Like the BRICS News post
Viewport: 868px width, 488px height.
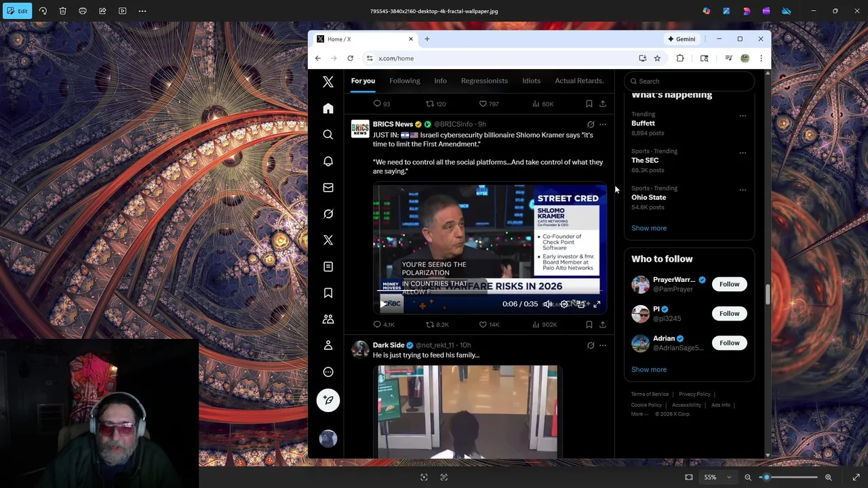click(489, 325)
